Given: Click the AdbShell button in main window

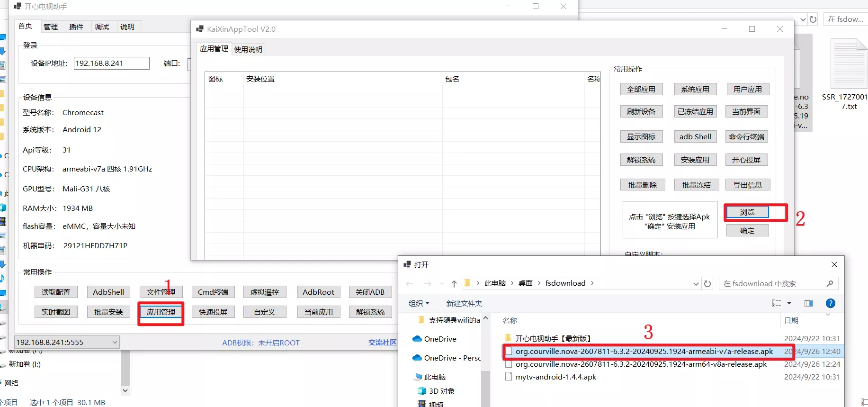Looking at the screenshot, I should (108, 292).
